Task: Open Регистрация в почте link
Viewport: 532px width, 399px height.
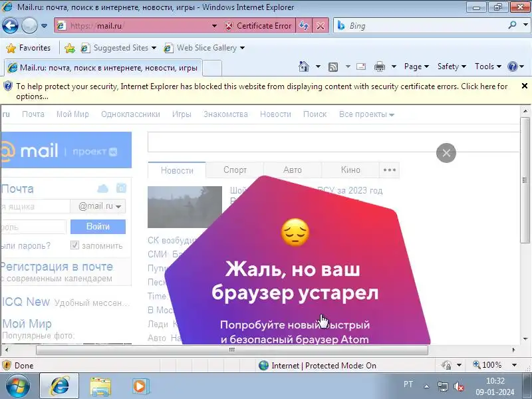Action: tap(57, 267)
